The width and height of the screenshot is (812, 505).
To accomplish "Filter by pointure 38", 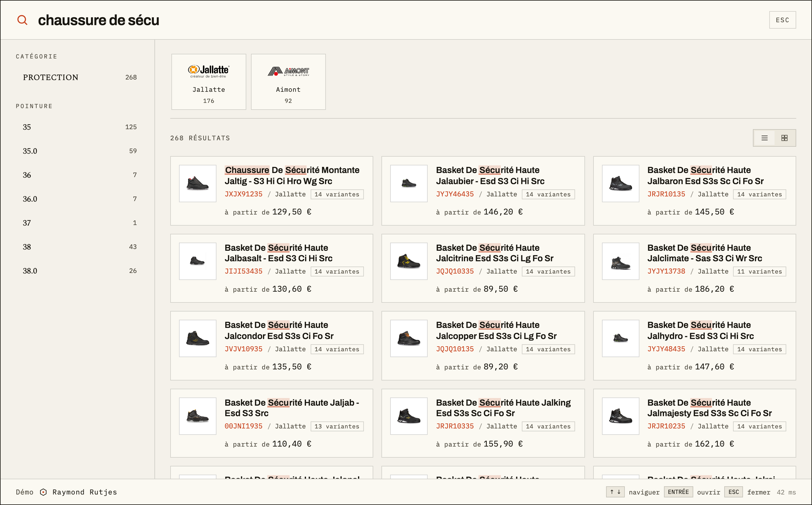I will click(80, 247).
